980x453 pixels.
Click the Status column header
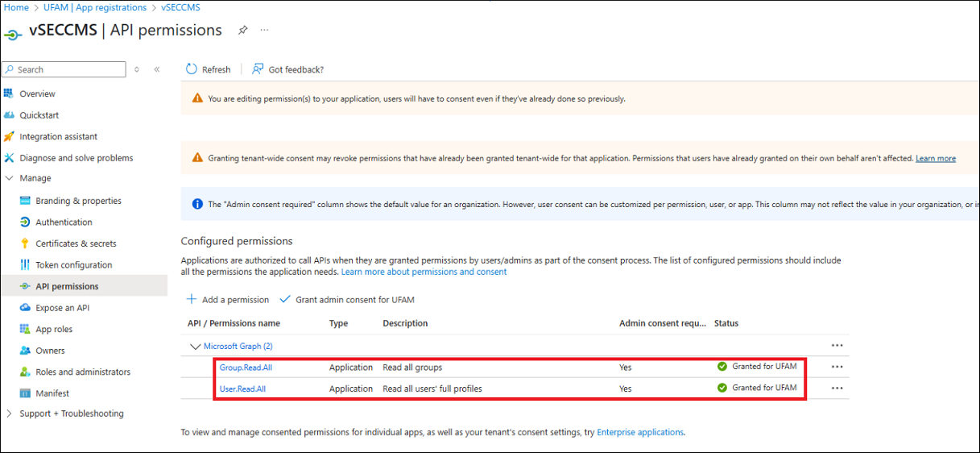click(x=726, y=323)
